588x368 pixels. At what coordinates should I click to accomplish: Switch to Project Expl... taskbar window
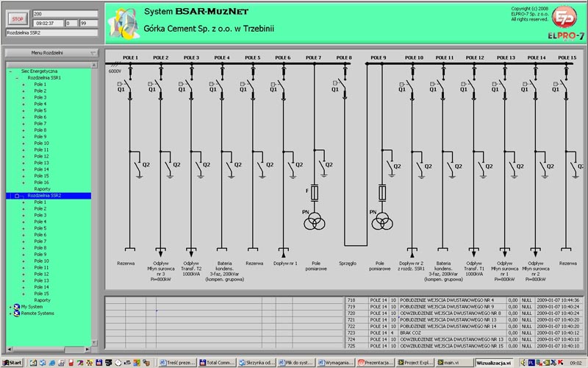(415, 363)
